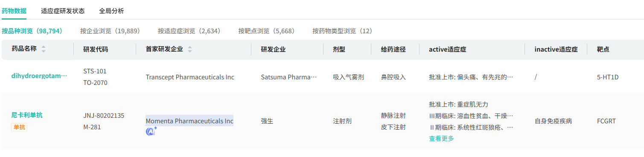
Task: Open the 尼卡利单抗 drug link
Action: coord(27,115)
